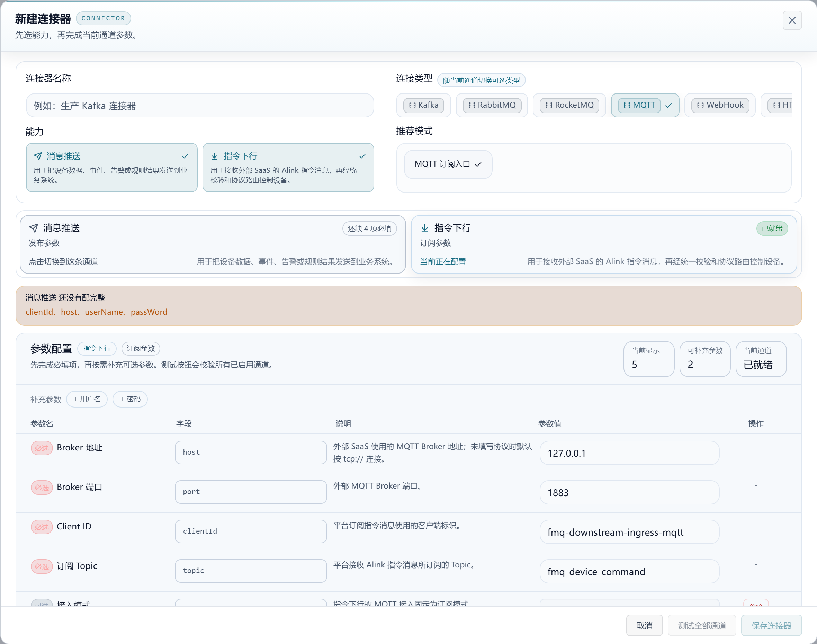Image resolution: width=817 pixels, height=644 pixels.
Task: Click the host field box
Action: tap(251, 453)
